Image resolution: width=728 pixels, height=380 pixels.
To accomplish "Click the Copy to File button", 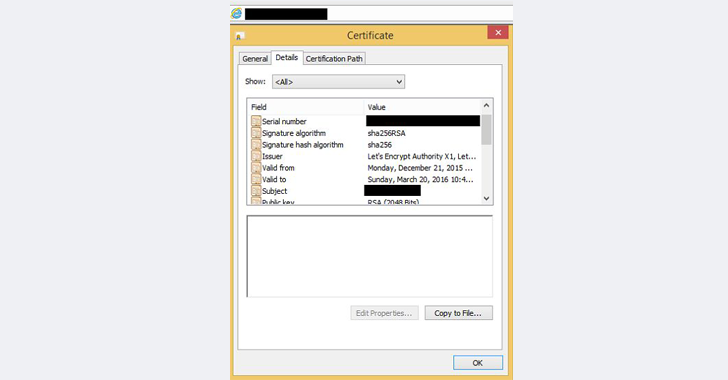I will pos(458,313).
